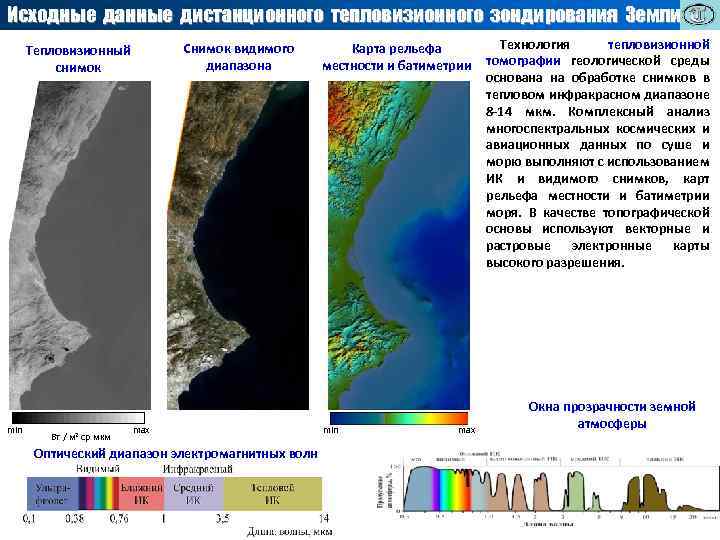Click the axis label 'Длина волны, мкм'
The height and width of the screenshot is (540, 720).
(x=289, y=532)
